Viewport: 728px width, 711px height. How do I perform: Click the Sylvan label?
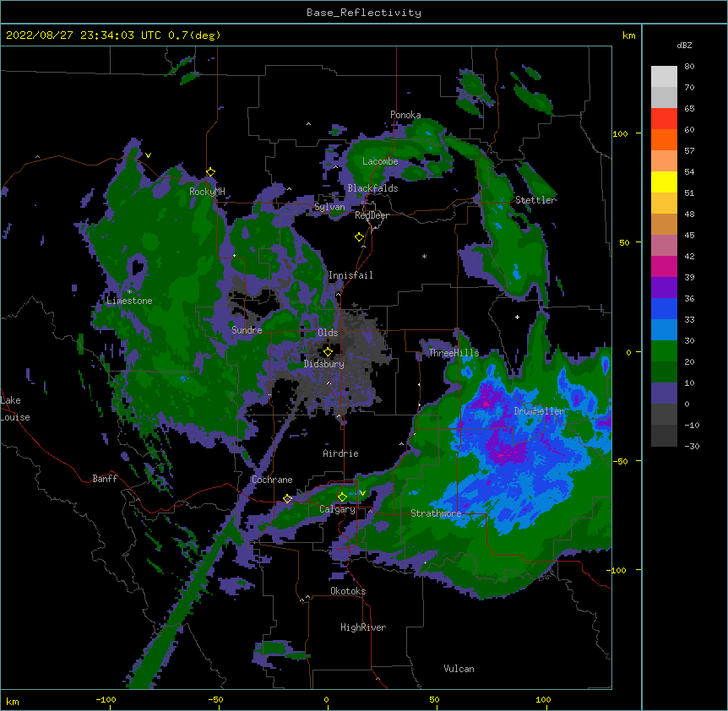329,207
